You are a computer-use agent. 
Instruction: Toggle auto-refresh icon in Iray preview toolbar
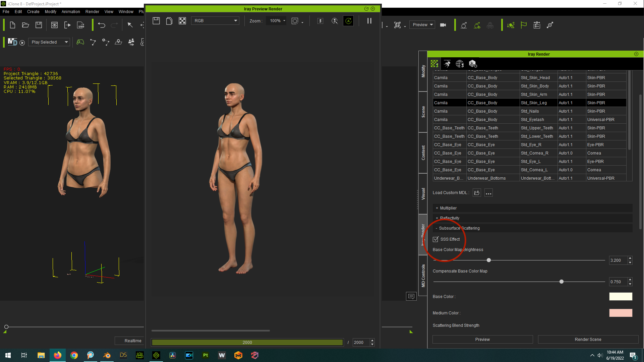[348, 21]
